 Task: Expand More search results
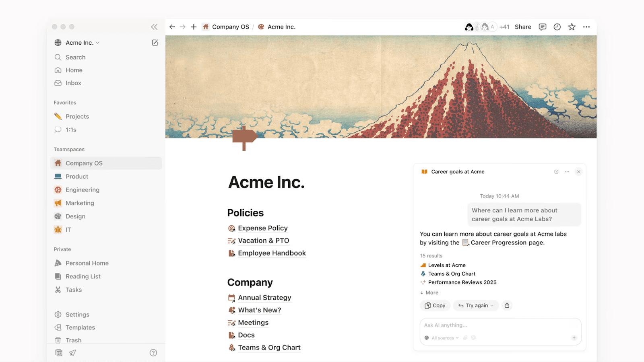coord(429,292)
